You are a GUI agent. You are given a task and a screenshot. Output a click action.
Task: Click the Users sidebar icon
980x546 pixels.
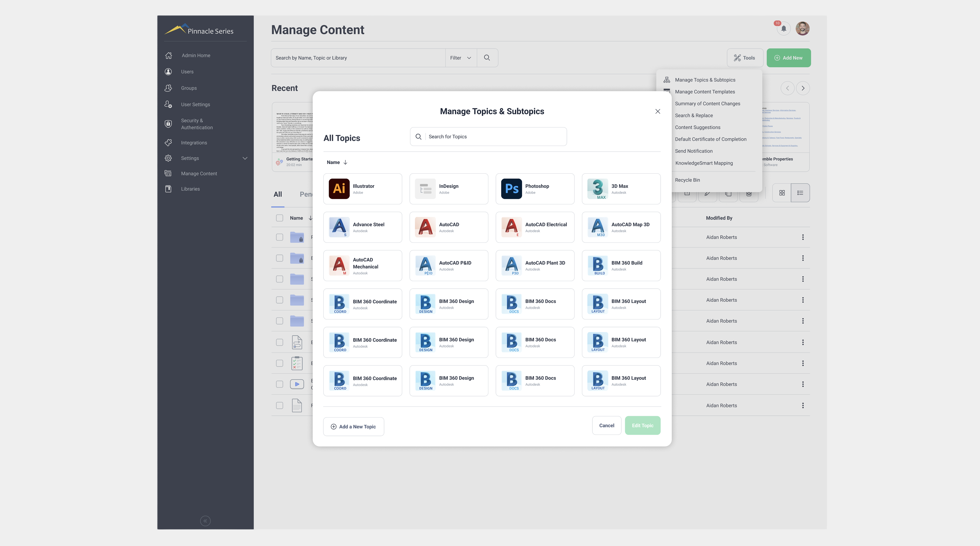click(x=168, y=72)
